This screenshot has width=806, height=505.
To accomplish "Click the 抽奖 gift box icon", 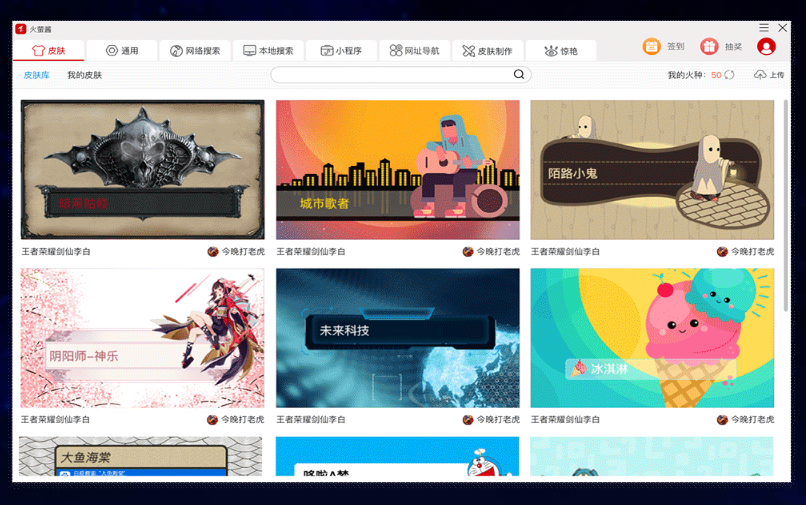I will point(709,47).
